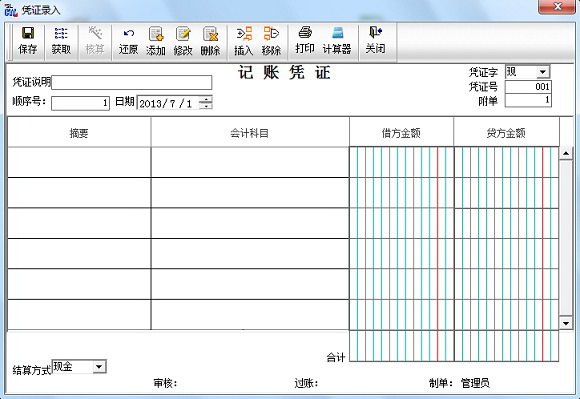Screen dimensions: 580x399
Task: Click the 核算 toolbar icon
Action: [x=95, y=41]
